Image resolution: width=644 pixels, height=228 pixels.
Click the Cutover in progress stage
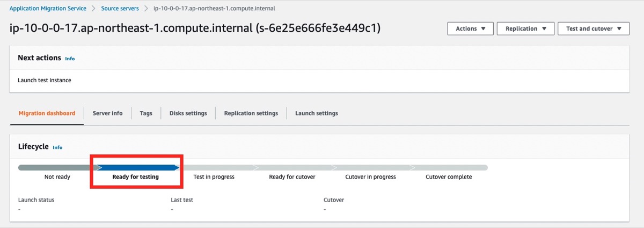[x=370, y=177]
